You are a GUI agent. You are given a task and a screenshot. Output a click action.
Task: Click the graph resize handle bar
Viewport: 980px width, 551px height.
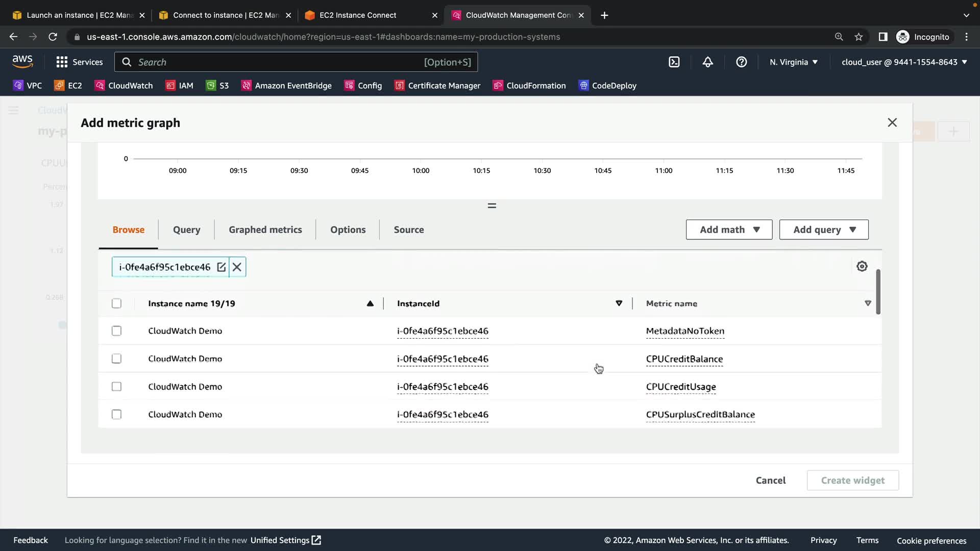(492, 206)
